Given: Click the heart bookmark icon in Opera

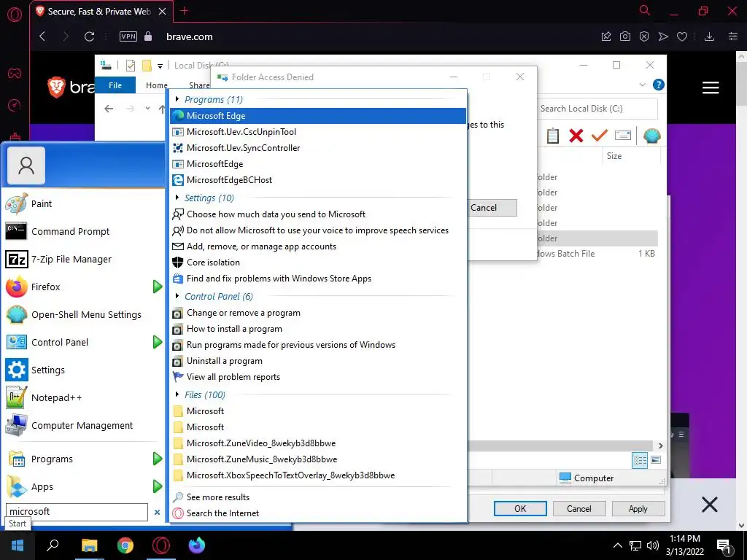Looking at the screenshot, I should click(682, 36).
